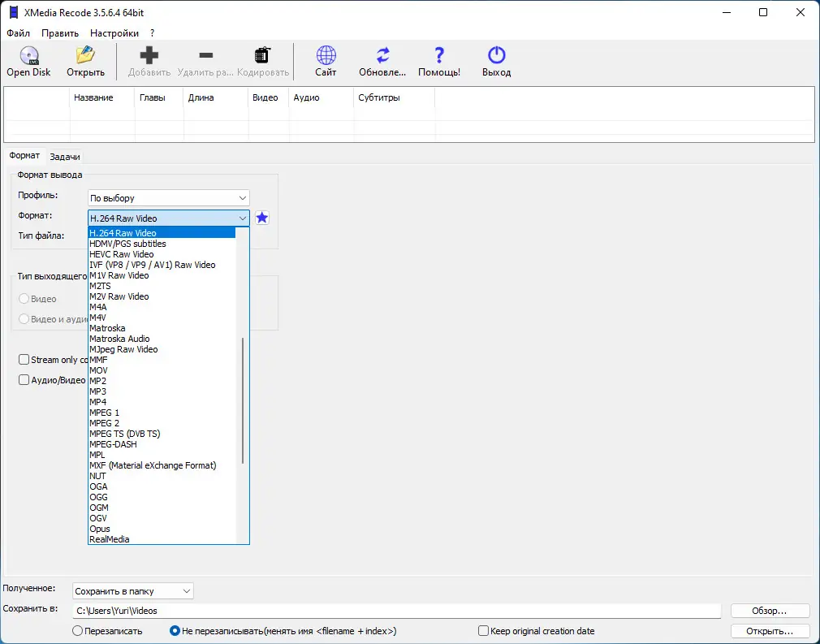The height and width of the screenshot is (644, 820).
Task: Click the Сохранить в path input field
Action: [396, 611]
